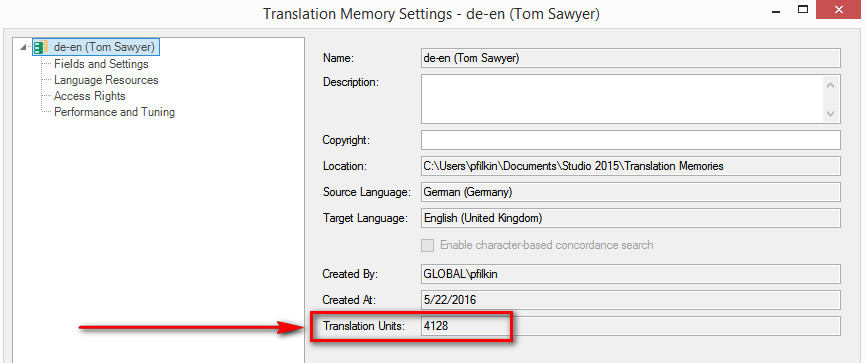Image resolution: width=865 pixels, height=363 pixels.
Task: Click the Translation Units count field
Action: click(x=631, y=326)
